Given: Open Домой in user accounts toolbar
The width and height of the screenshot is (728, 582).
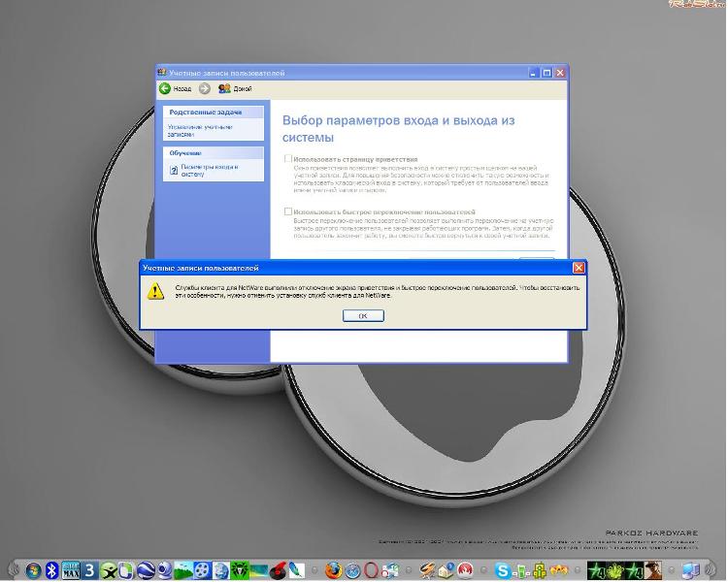Looking at the screenshot, I should coord(235,88).
